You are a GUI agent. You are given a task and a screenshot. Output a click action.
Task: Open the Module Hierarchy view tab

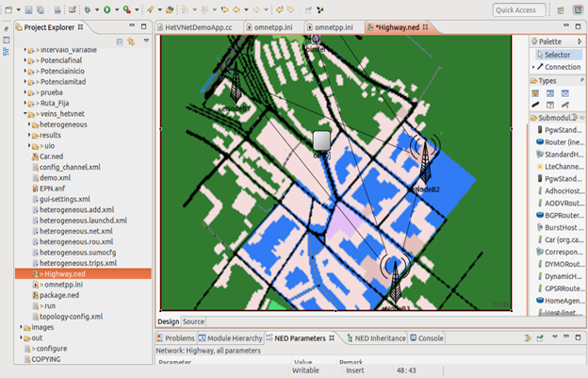click(x=230, y=338)
